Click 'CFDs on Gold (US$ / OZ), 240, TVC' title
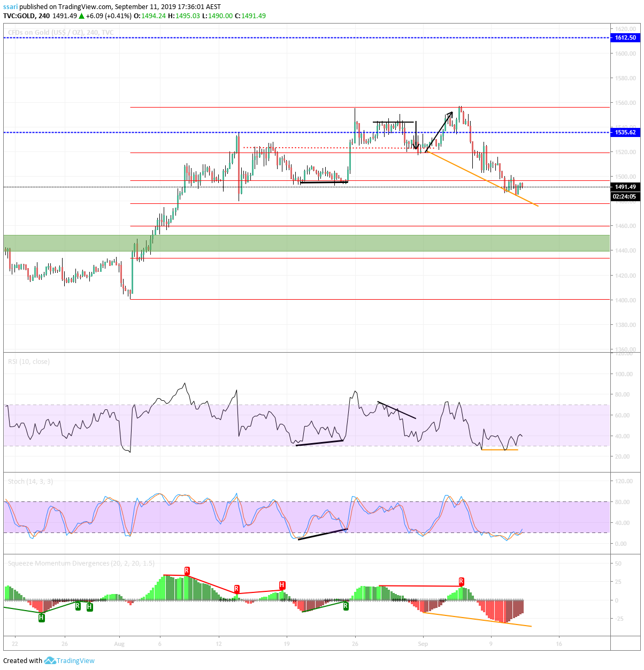The height and width of the screenshot is (670, 644). tap(60, 33)
